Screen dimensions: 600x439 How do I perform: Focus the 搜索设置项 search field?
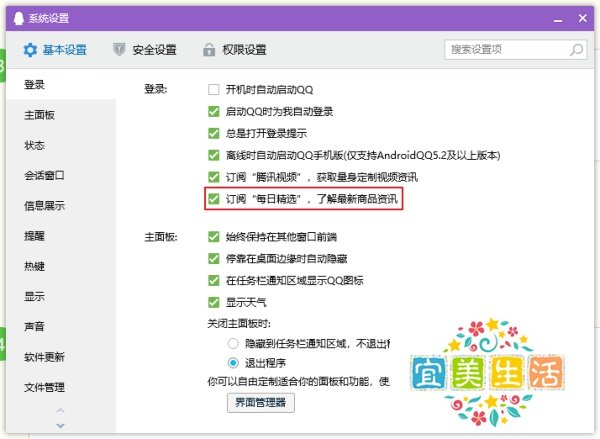515,49
